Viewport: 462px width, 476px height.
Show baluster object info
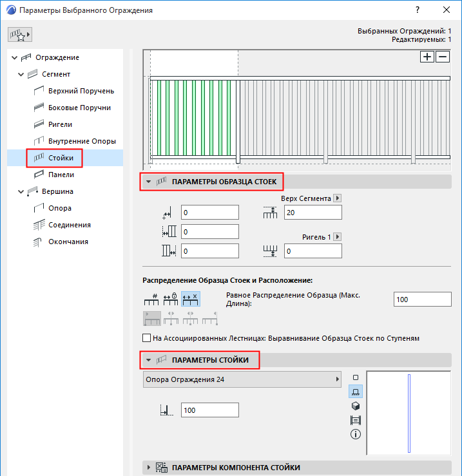coord(356,434)
